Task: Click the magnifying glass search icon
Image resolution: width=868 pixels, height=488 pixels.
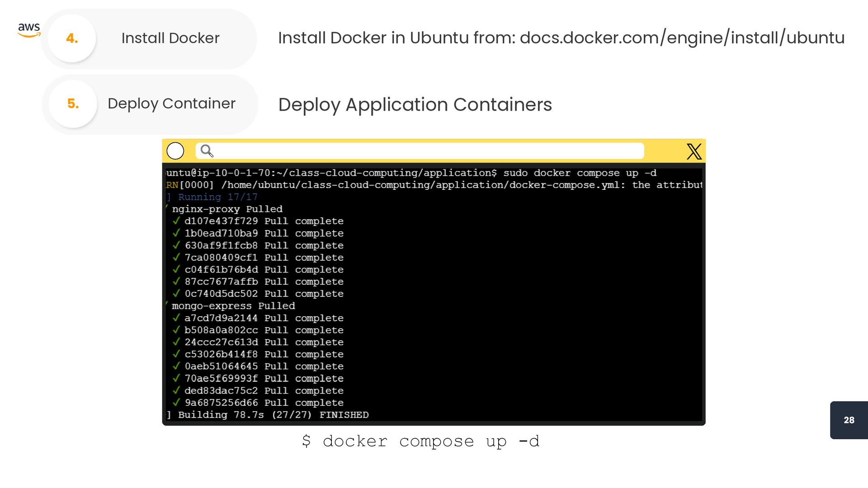Action: (x=207, y=151)
